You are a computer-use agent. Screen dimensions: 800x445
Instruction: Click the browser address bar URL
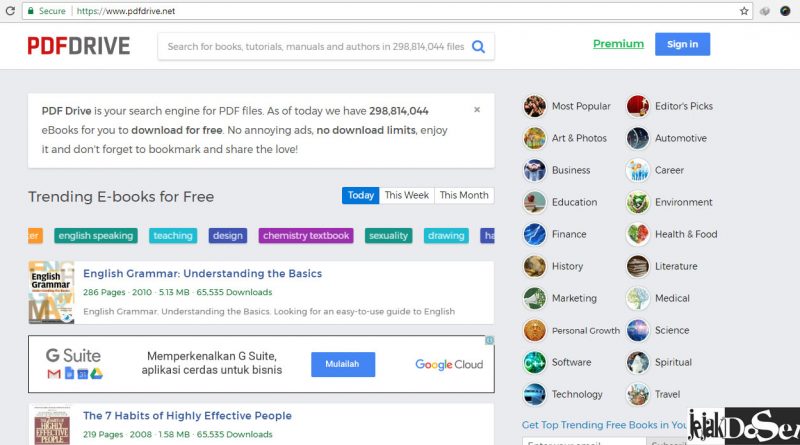pos(126,11)
